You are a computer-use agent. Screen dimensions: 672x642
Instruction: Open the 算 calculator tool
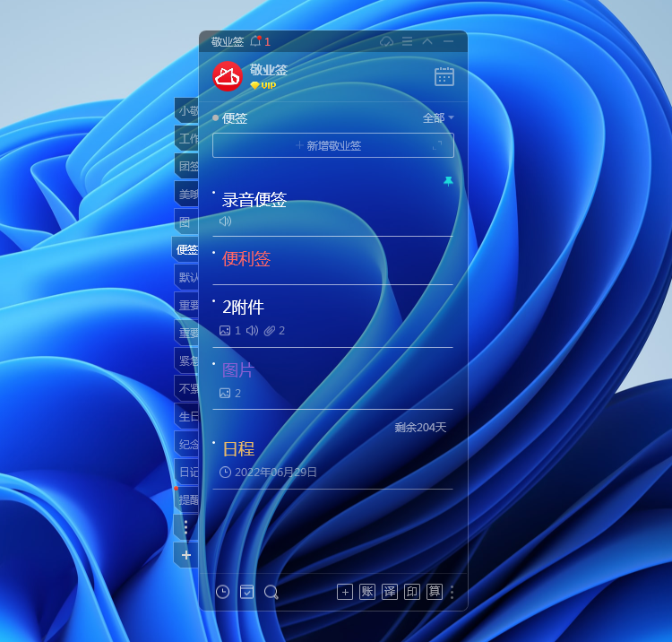tap(435, 592)
